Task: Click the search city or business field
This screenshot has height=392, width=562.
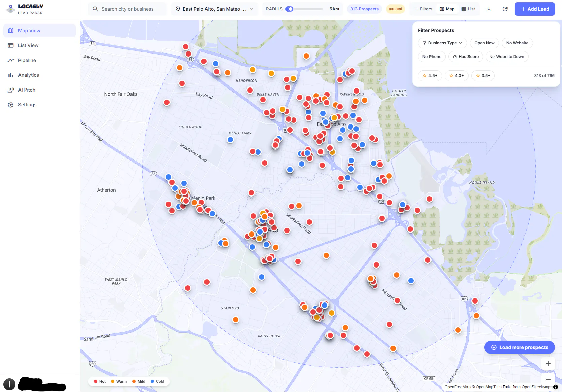Action: 127,9
